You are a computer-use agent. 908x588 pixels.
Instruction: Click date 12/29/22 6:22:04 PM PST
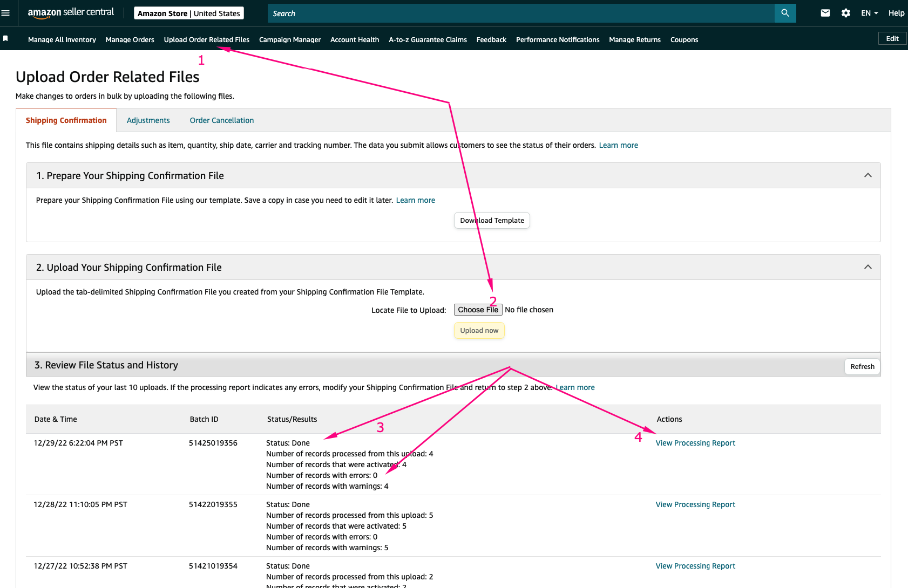coord(78,443)
